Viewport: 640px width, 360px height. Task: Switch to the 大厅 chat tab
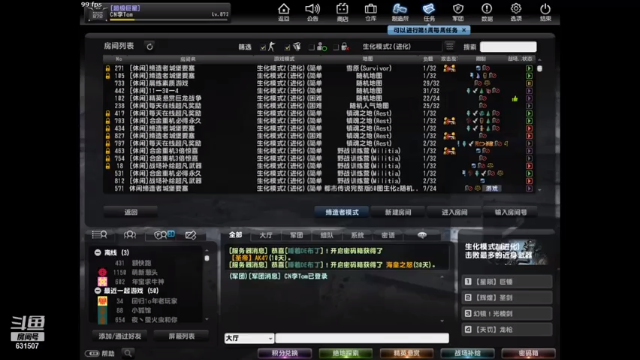click(x=266, y=235)
